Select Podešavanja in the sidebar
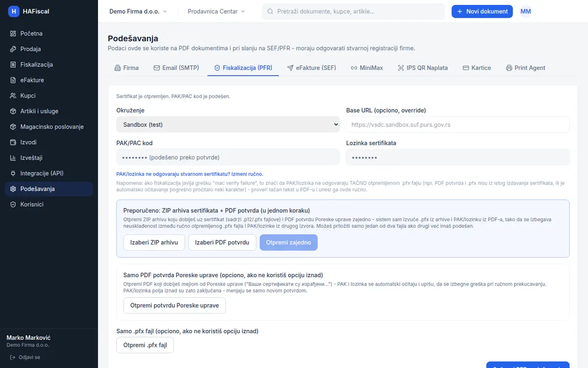The image size is (588, 368). 49,189
